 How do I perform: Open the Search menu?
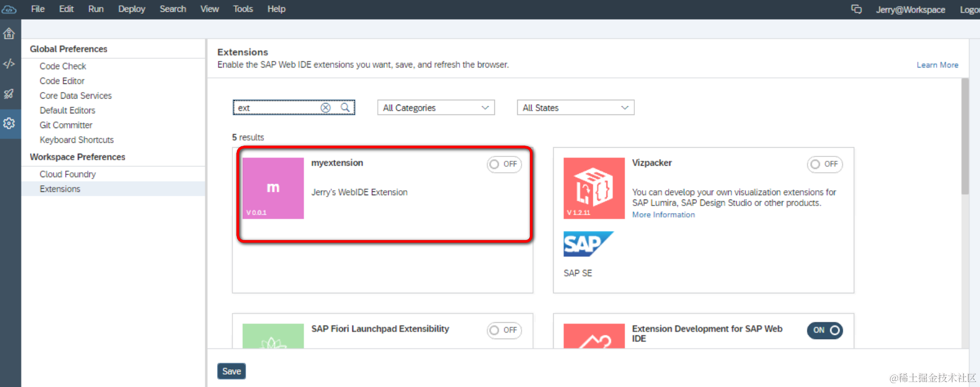173,9
